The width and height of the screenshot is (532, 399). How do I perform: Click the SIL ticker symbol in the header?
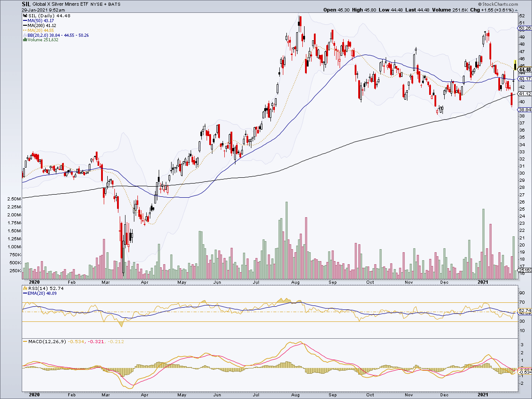[27, 4]
